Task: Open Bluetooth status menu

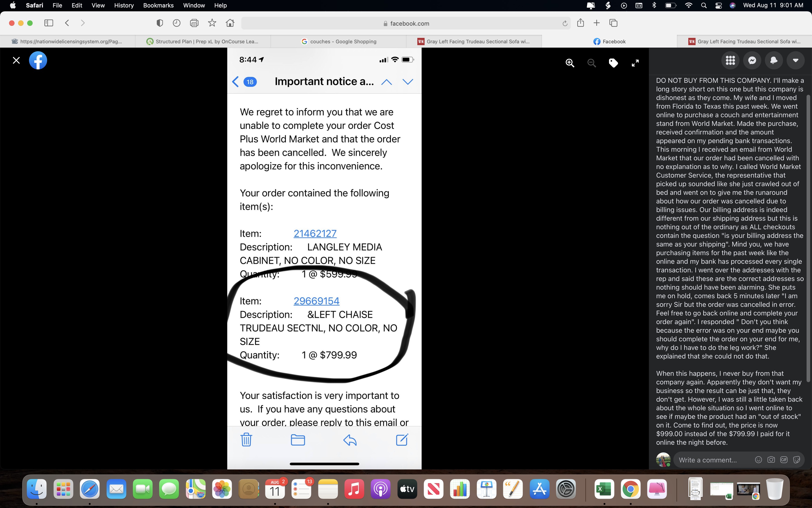Action: (654, 5)
